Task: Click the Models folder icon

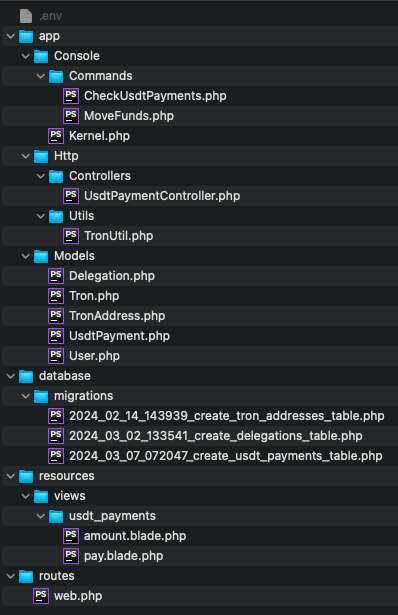Action: pyautogui.click(x=41, y=256)
